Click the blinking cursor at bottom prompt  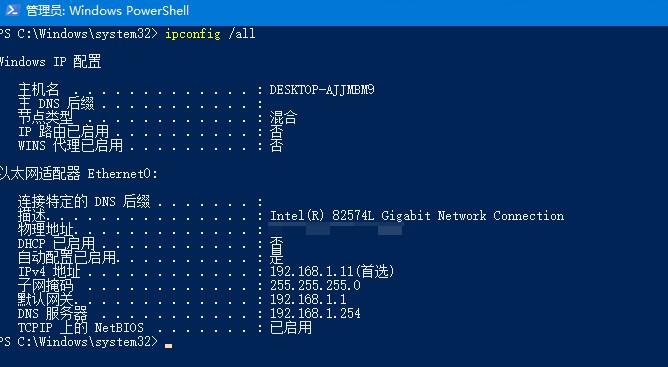pos(169,346)
